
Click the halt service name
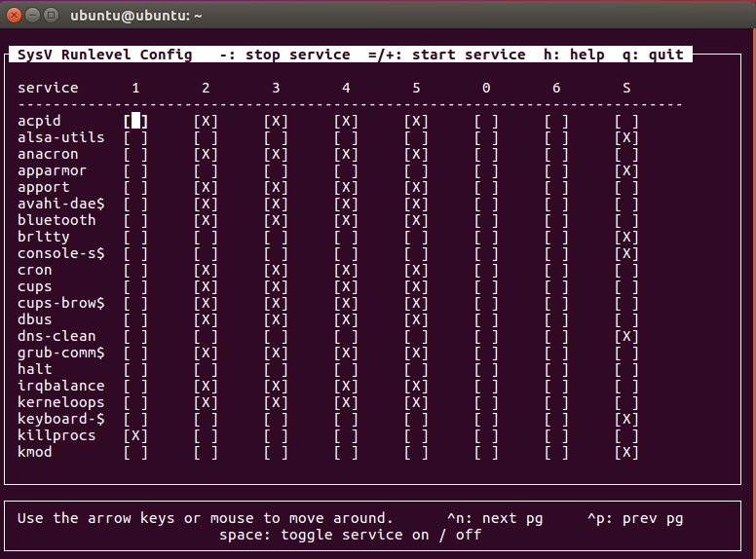click(35, 369)
